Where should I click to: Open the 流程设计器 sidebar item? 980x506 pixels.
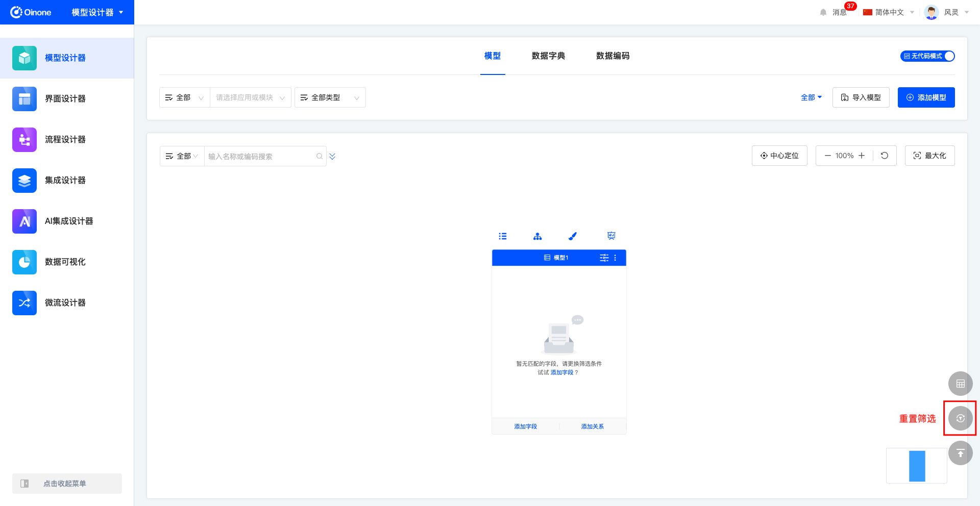pos(67,140)
